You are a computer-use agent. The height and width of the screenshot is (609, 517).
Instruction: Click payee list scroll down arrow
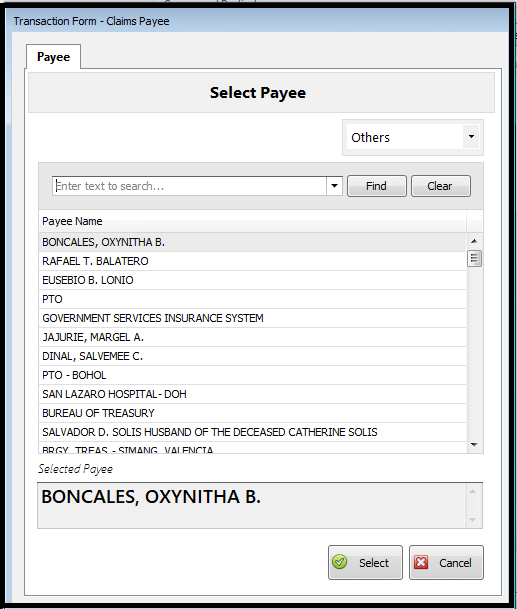[474, 445]
